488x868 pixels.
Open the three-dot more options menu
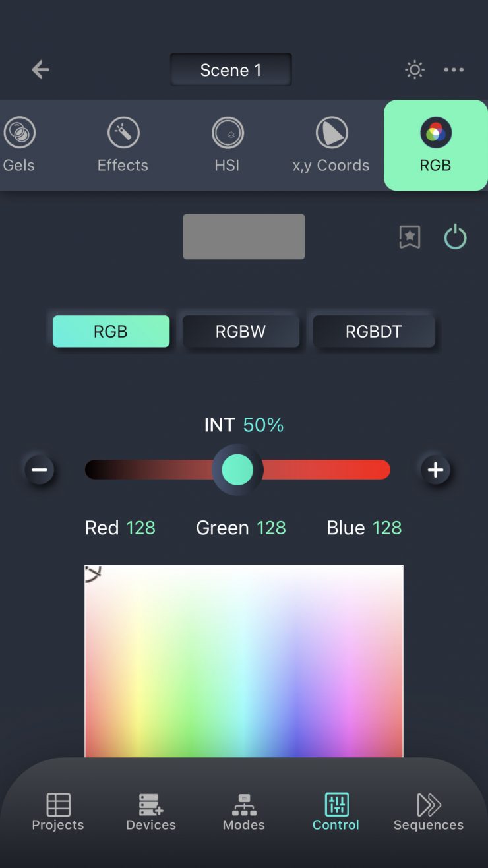coord(454,70)
